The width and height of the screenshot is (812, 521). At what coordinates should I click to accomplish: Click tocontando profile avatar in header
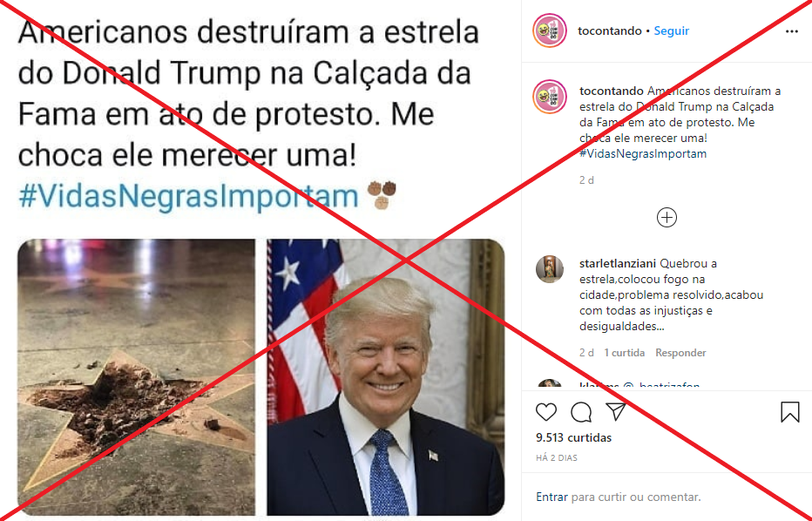pos(550,30)
